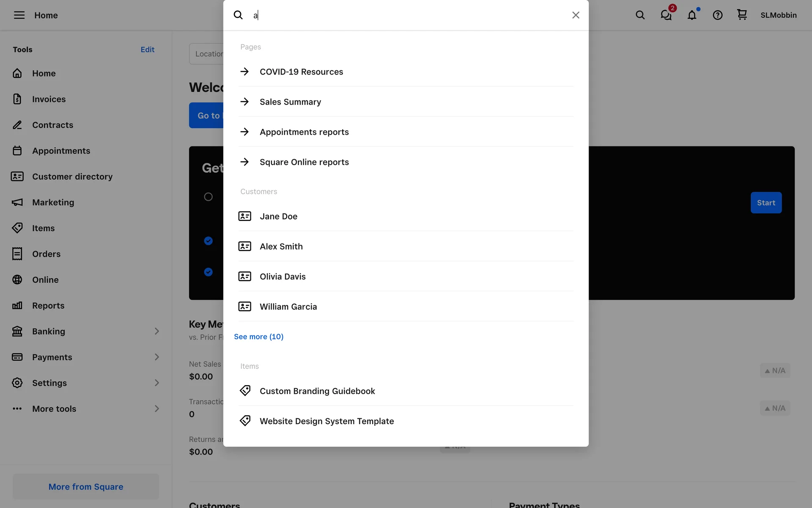Click the Custom Branding Guidebook tag icon
Screen dimensions: 812x508
(245, 391)
